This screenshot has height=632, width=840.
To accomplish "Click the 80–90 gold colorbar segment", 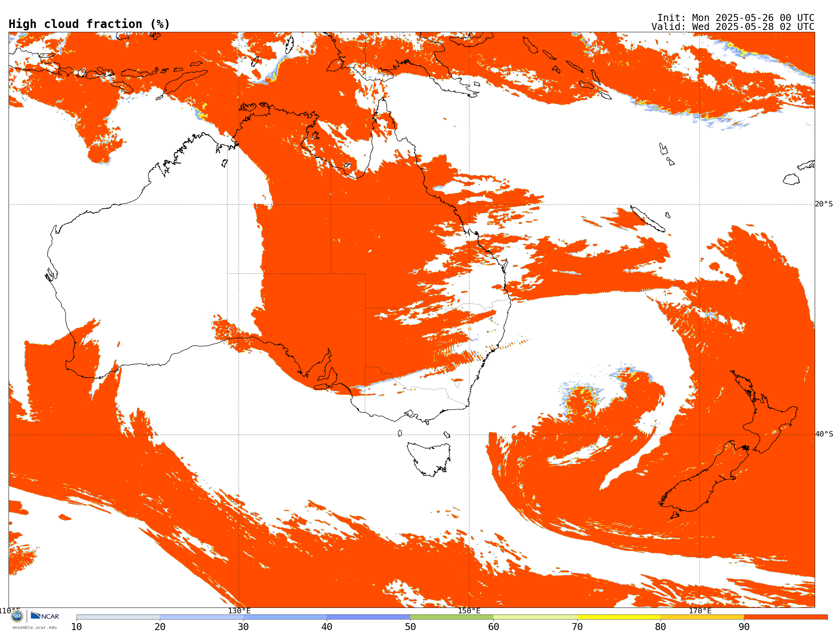I will pyautogui.click(x=702, y=617).
